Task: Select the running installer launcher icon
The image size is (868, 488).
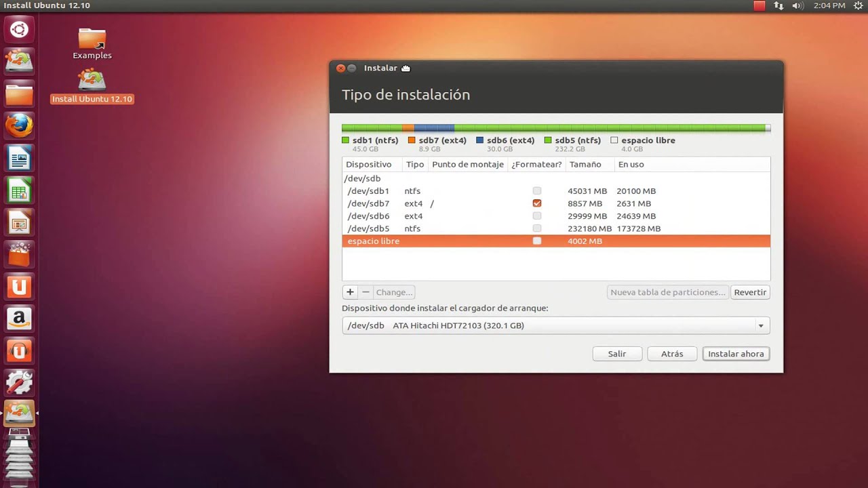Action: (x=19, y=413)
